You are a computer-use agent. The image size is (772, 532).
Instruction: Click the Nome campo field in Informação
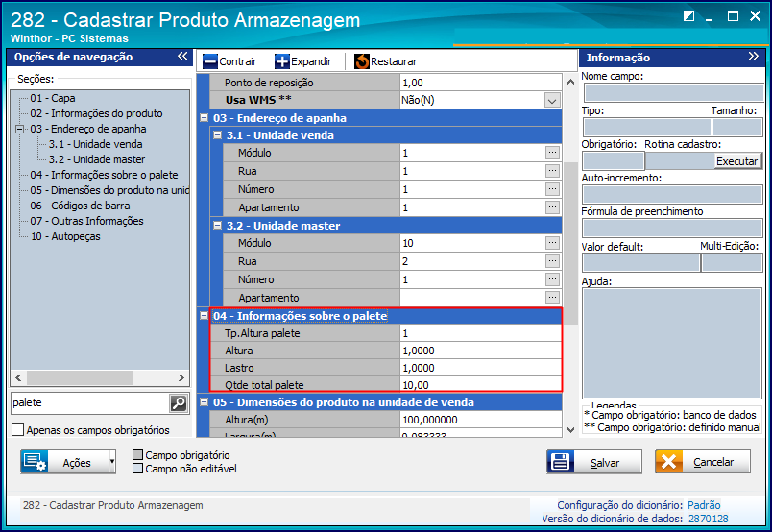coord(673,92)
